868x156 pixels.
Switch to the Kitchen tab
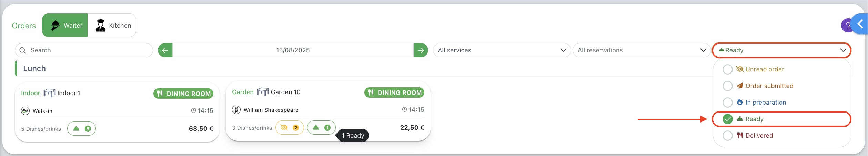point(112,25)
